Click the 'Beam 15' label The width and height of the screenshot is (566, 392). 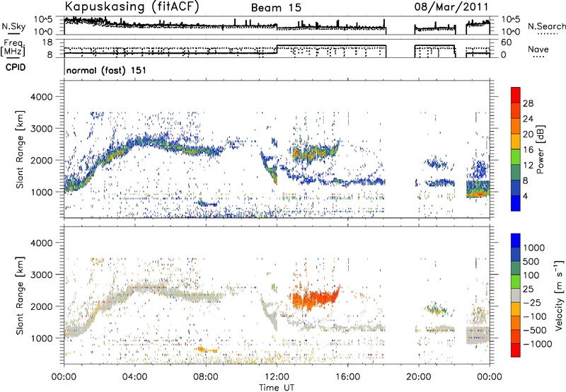click(x=276, y=8)
